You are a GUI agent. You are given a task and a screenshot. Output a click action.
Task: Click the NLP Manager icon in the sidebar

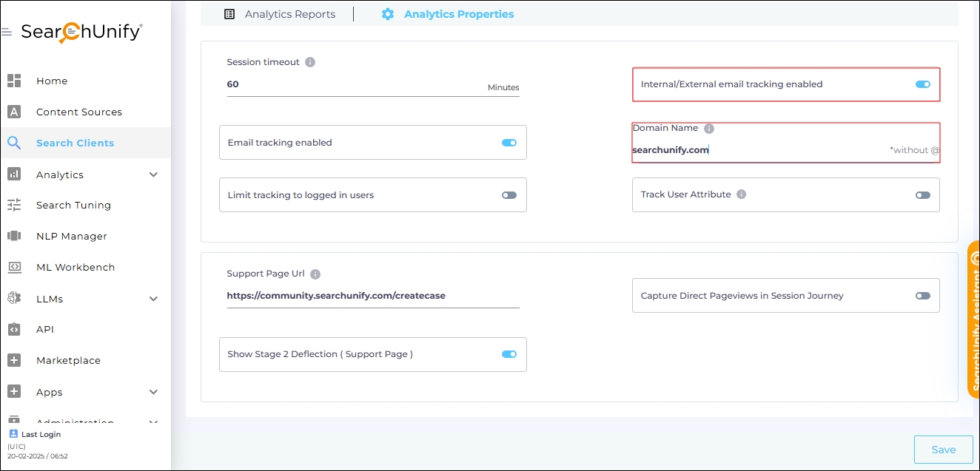click(14, 236)
